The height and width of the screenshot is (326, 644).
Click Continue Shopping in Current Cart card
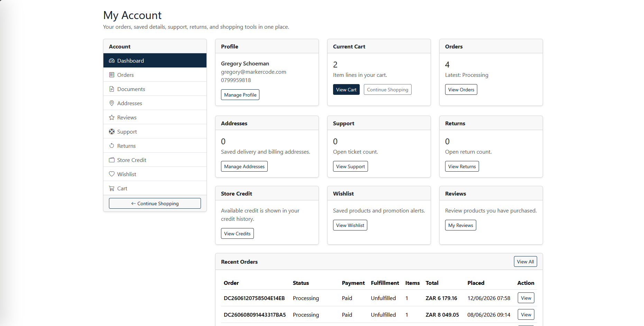(387, 90)
